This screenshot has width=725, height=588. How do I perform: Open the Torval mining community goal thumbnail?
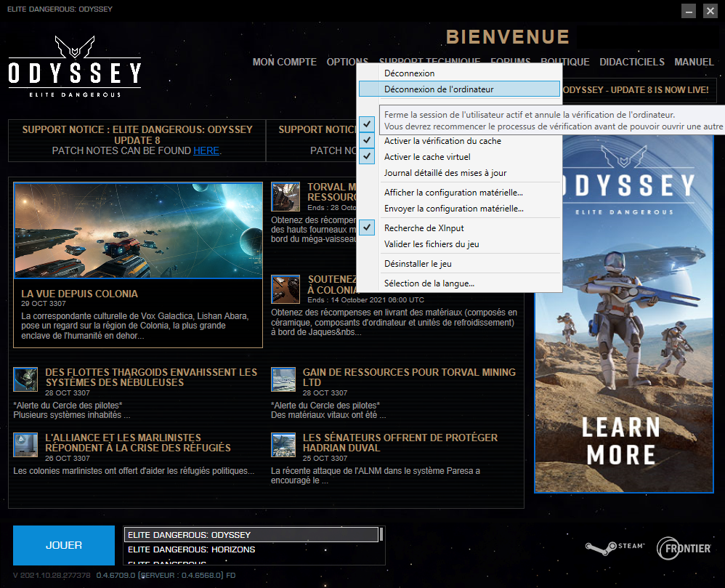coord(285,197)
